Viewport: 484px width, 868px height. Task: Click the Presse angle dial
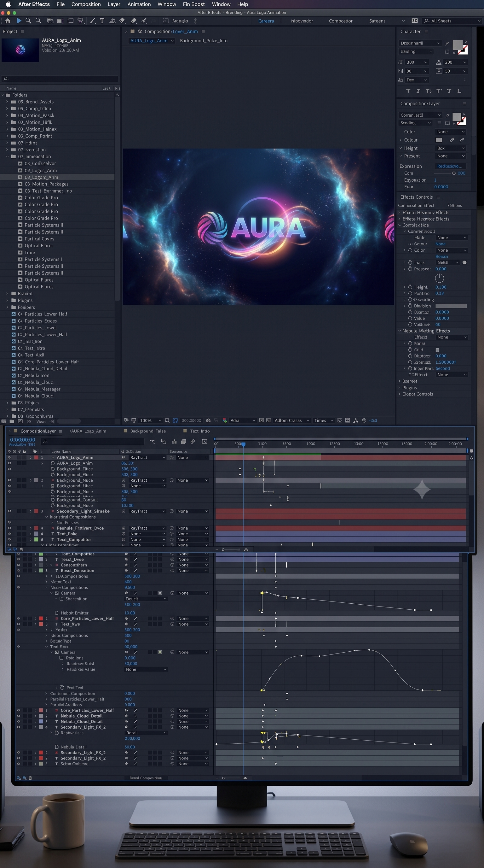click(439, 278)
